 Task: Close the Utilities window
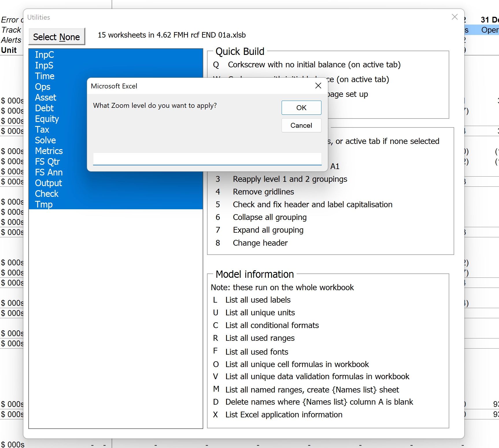[454, 17]
